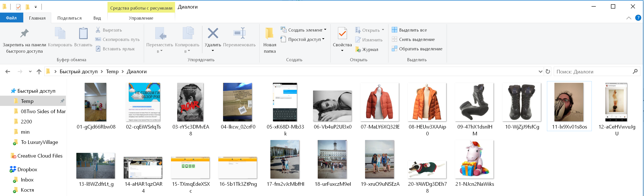This screenshot has width=644, height=196.
Task: Click Диалоги in the address path
Action: (136, 72)
